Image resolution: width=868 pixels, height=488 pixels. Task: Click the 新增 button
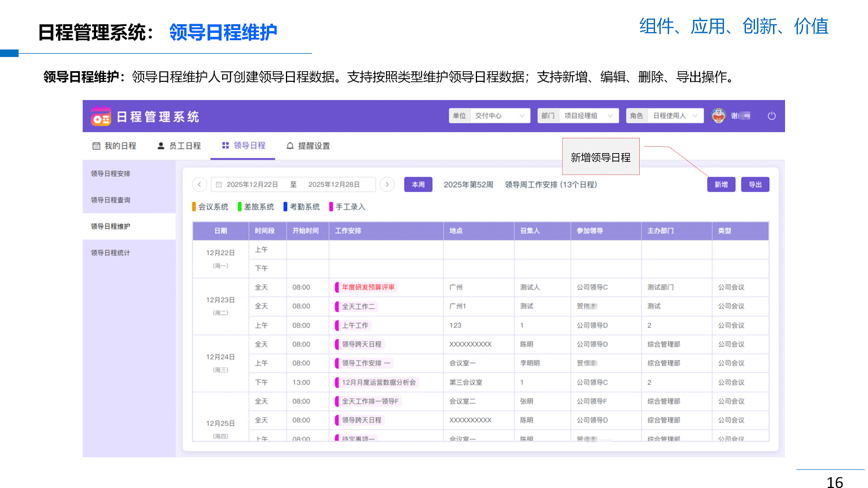tap(721, 185)
